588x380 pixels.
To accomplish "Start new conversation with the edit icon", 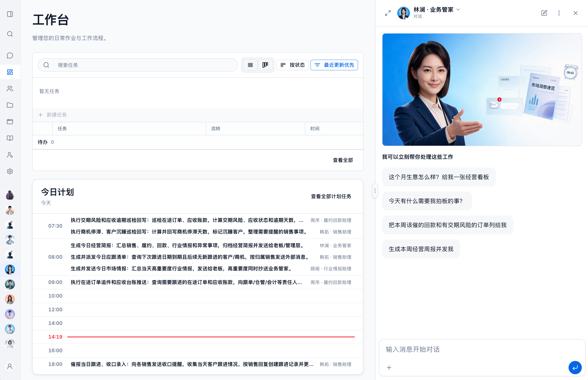I will click(544, 13).
